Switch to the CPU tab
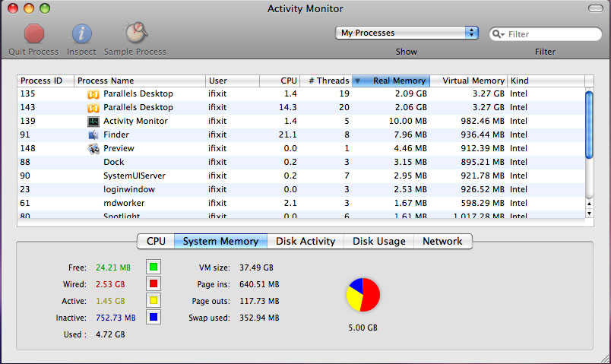This screenshot has height=364, width=611. point(156,241)
